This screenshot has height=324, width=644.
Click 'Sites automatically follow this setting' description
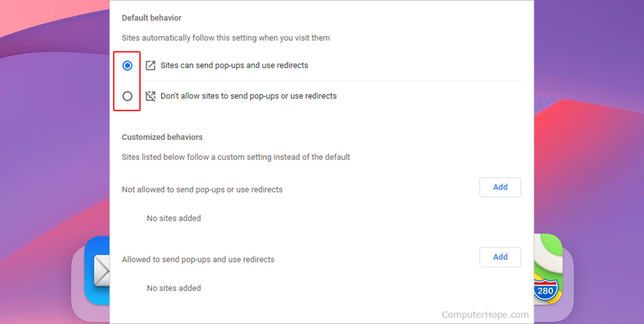pyautogui.click(x=226, y=38)
